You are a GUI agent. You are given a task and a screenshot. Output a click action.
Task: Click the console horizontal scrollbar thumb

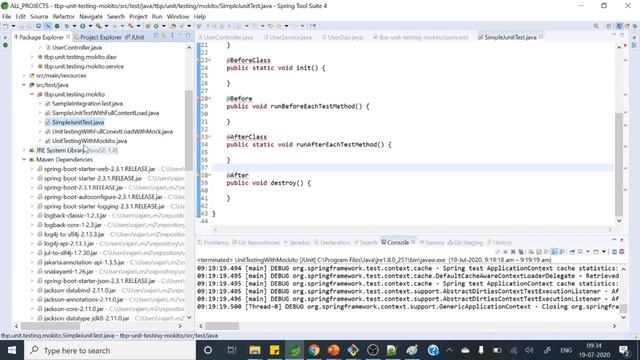click(222, 326)
